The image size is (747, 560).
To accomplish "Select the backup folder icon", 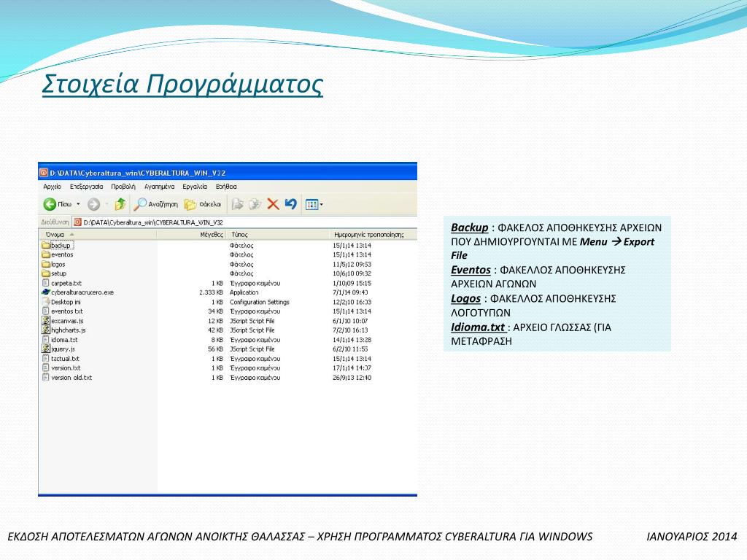I will 46,245.
